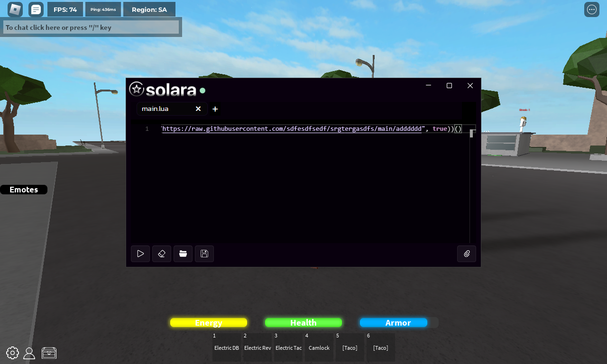Close the main.lua tab

click(x=198, y=109)
